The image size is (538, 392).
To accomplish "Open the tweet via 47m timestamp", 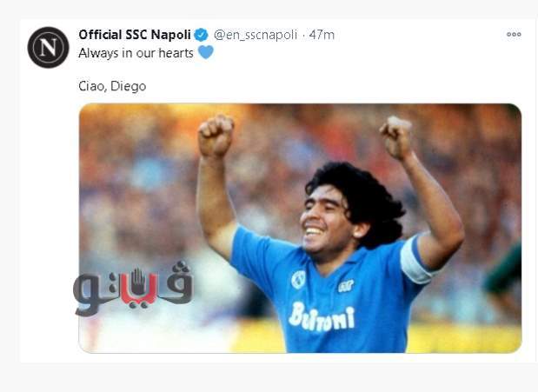I will 322,35.
